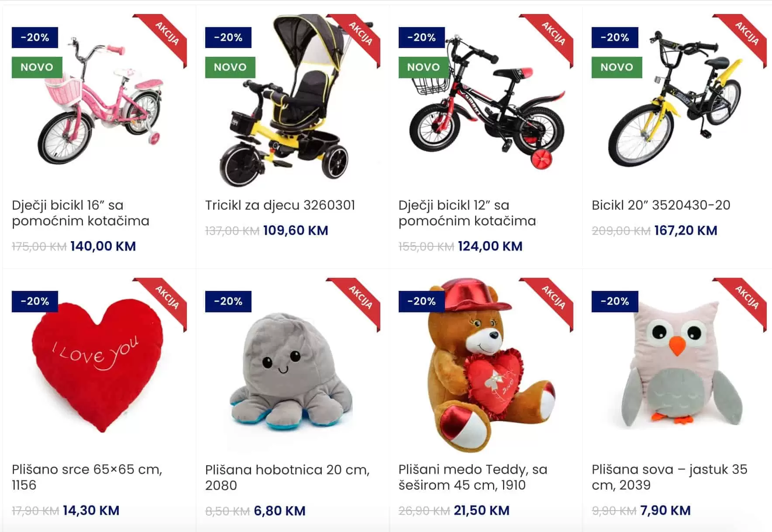Open the yellow-black tricycle product image
Image resolution: width=772 pixels, height=532 pixels.
click(293, 101)
